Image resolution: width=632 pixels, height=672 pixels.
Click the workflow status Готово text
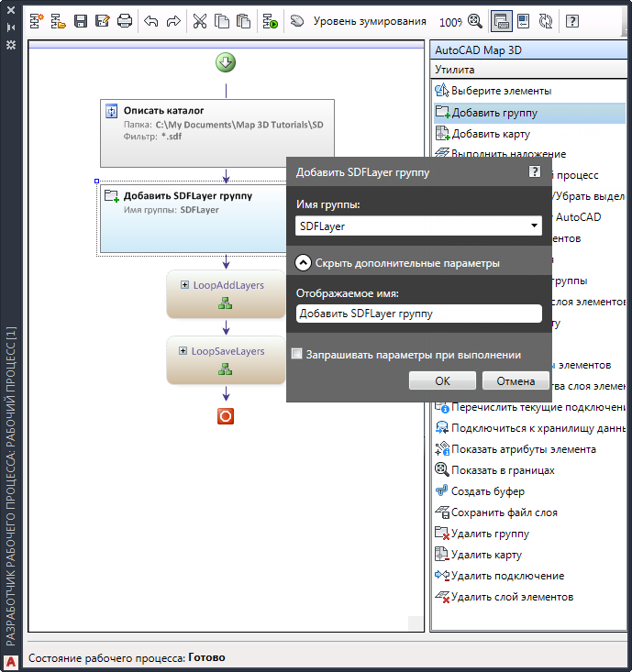click(x=206, y=657)
